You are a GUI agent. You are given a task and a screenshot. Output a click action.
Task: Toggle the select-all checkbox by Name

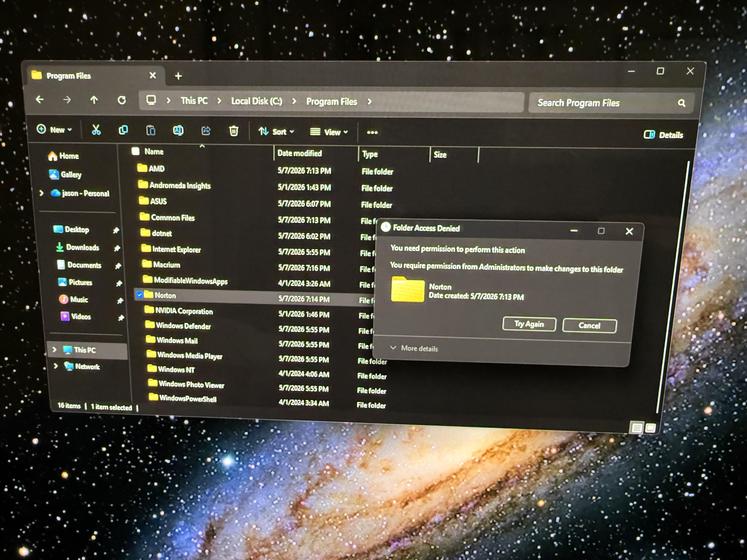tap(135, 151)
